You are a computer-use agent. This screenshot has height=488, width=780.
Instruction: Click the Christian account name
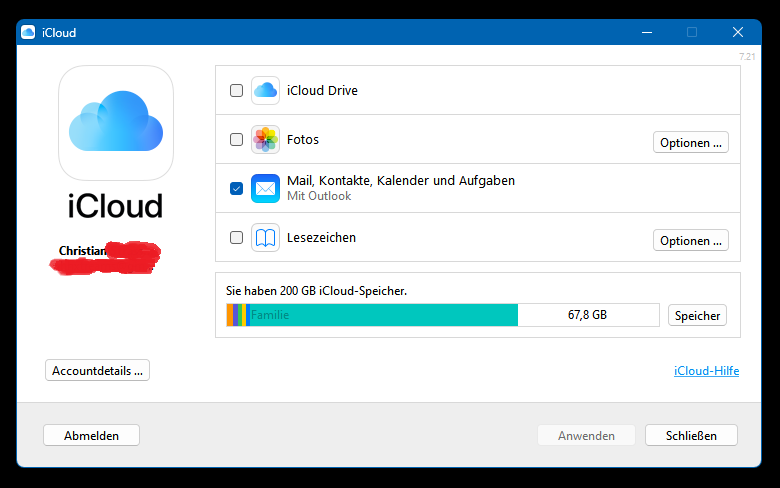(x=83, y=251)
